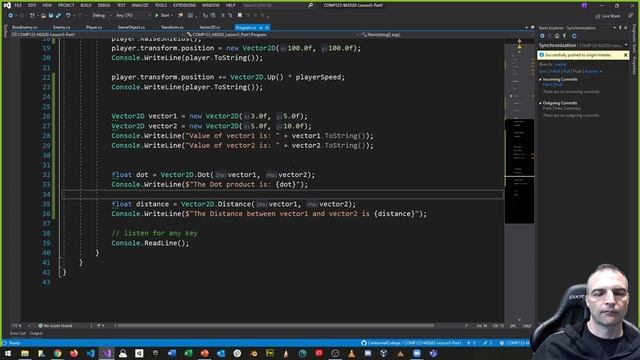Open the BUILD menu
Screen dimensions: 640x360
[x=86, y=5]
